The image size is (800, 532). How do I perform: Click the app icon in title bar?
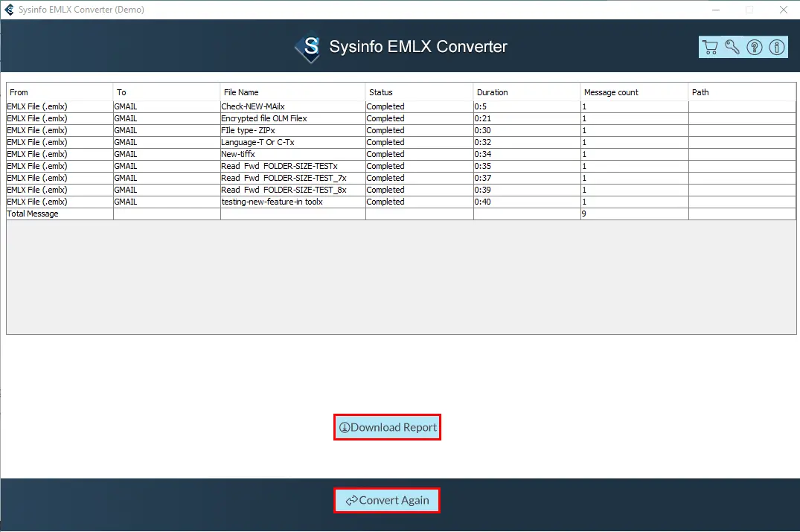coord(9,10)
